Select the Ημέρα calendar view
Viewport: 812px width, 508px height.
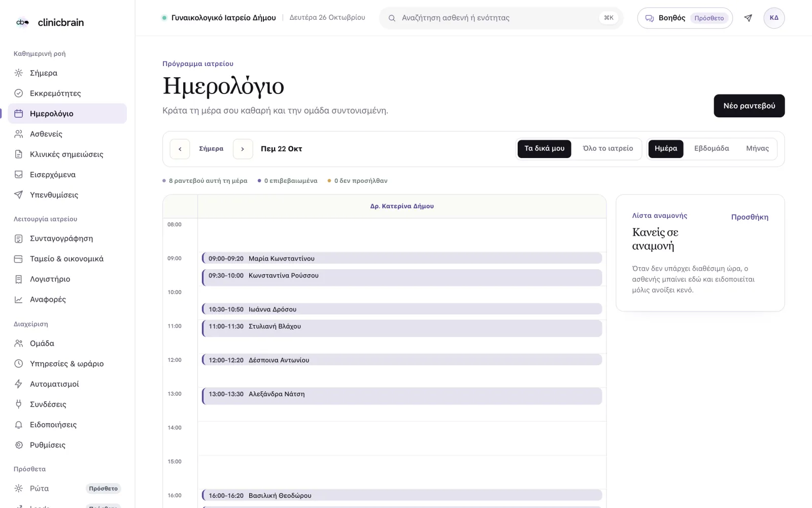pos(666,148)
